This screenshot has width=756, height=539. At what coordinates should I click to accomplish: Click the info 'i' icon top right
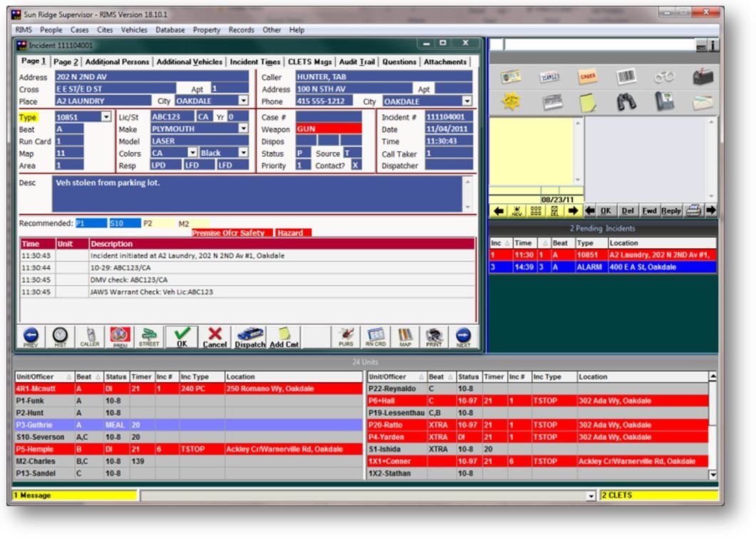pos(713,46)
